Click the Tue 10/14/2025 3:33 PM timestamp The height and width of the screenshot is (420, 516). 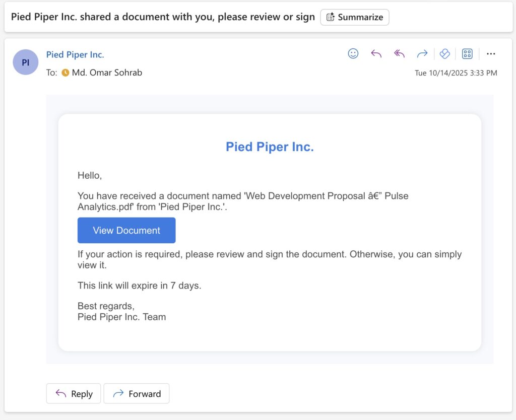pos(456,73)
